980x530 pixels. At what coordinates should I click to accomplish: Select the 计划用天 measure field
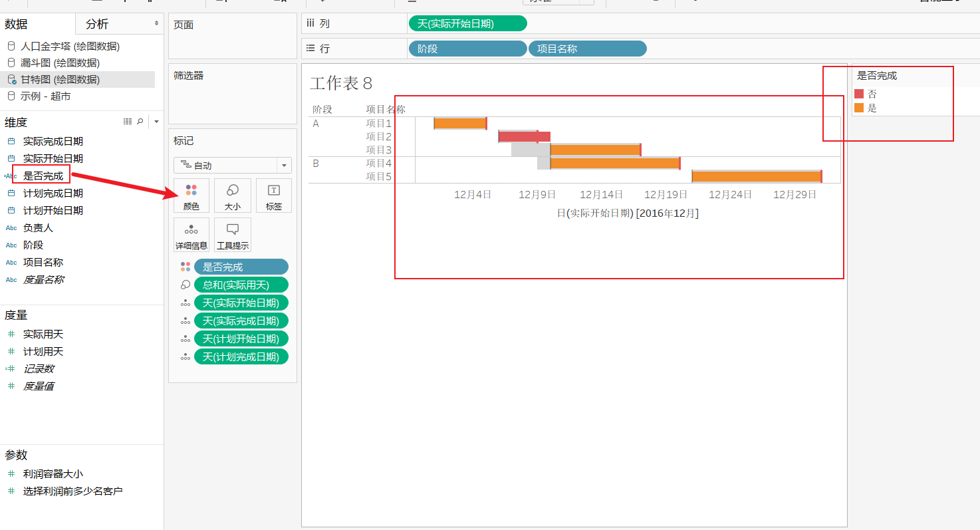click(x=43, y=351)
